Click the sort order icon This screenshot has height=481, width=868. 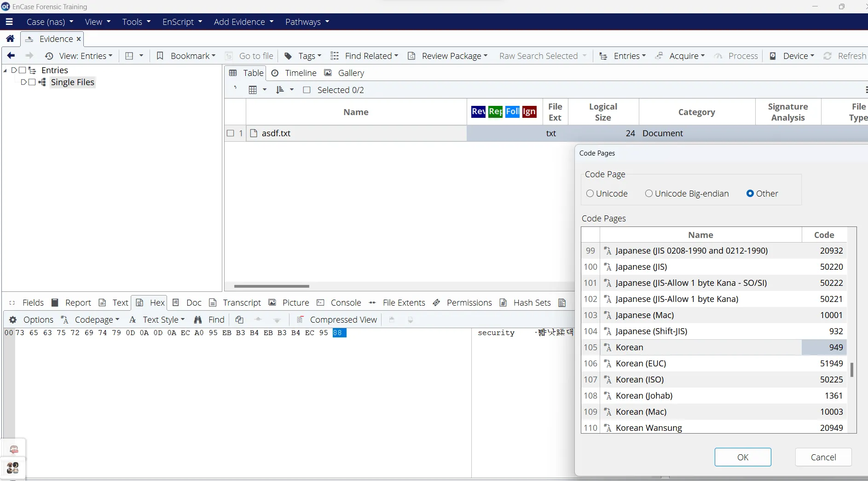coord(280,90)
